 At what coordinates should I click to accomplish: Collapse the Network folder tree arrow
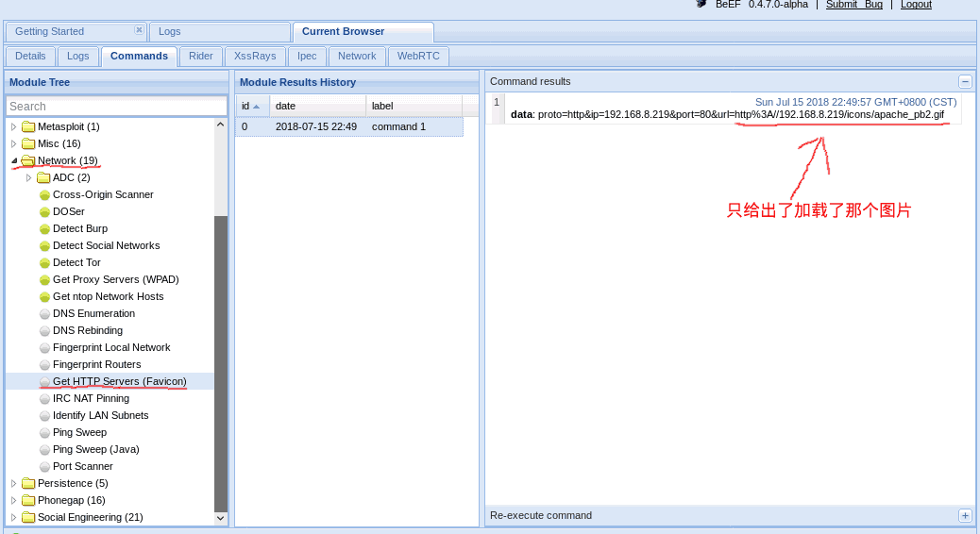tap(14, 160)
